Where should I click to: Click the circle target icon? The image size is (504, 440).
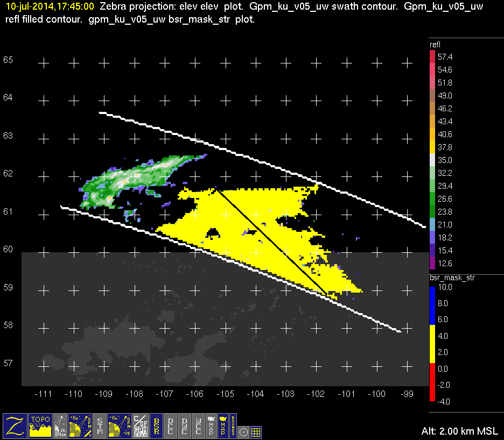tap(244, 431)
